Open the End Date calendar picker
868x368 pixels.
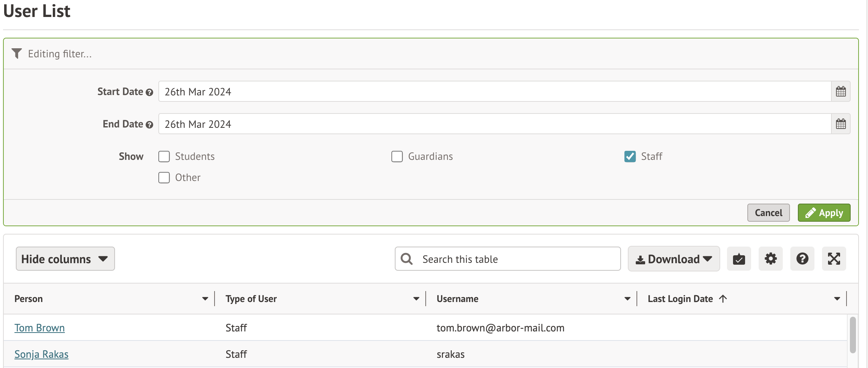[x=840, y=124]
